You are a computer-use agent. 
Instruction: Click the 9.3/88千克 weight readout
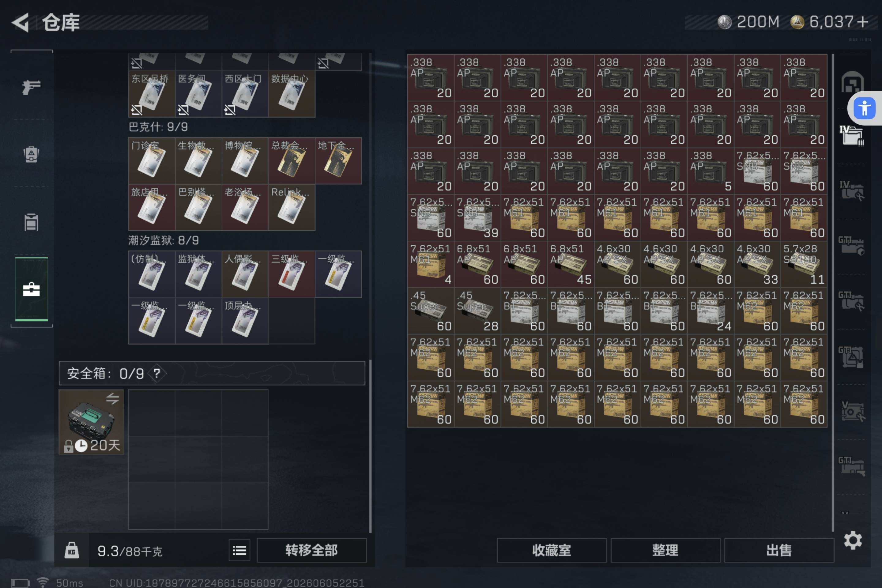coord(130,551)
